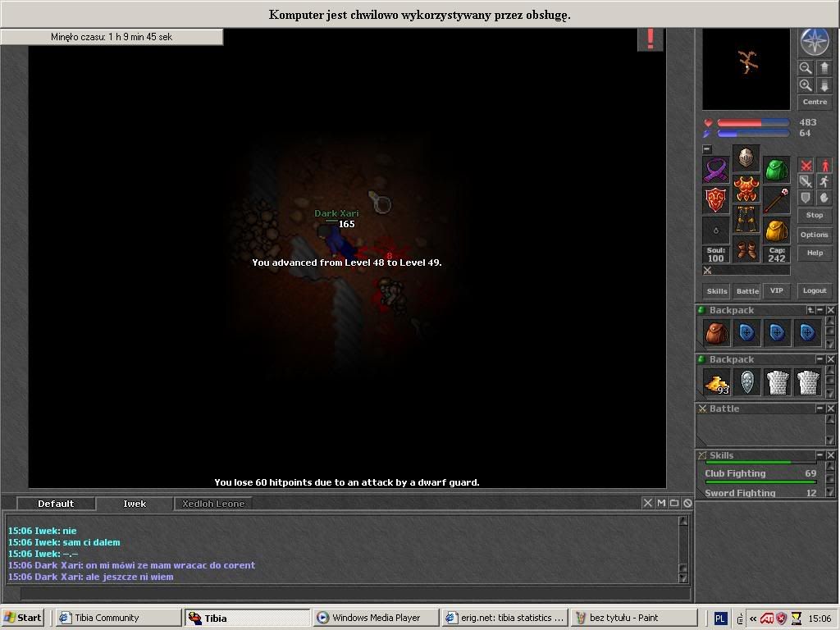The width and height of the screenshot is (840, 630).
Task: Open brown backpack inside upper Backpack
Action: tap(716, 333)
